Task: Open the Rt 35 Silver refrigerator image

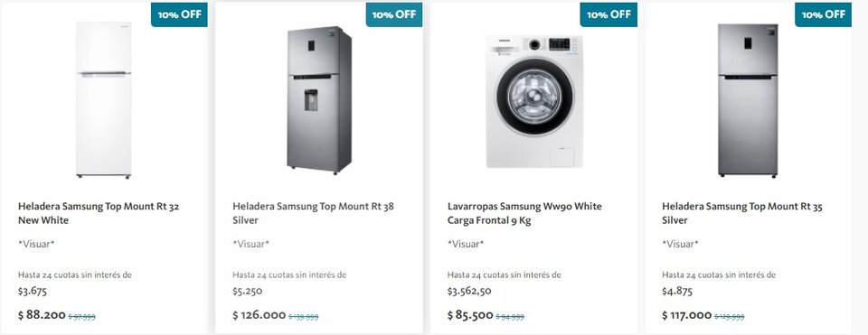Action: [x=748, y=100]
